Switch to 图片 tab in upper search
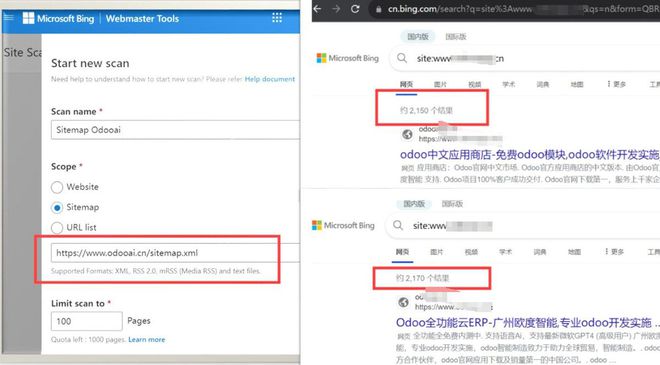660x365 pixels. click(440, 84)
